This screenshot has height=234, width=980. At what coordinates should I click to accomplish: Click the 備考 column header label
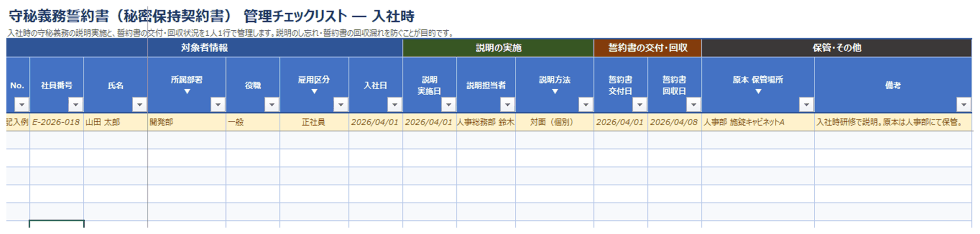[893, 85]
